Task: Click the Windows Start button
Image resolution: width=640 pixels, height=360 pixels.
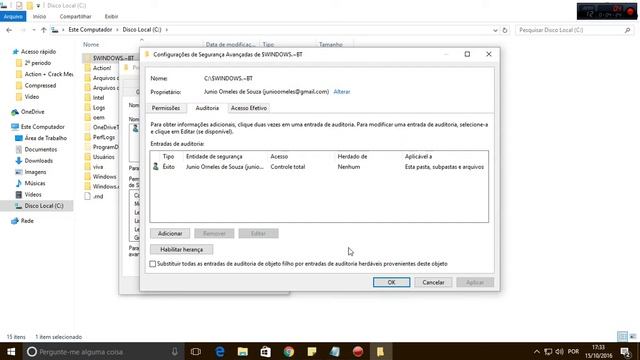Action: (x=11, y=351)
